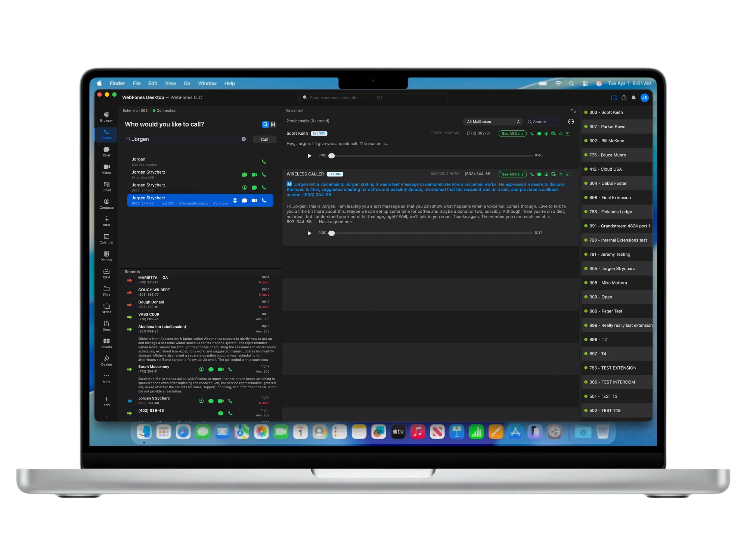Message Jorgen Strycharz Extension 305 result

coord(245,175)
